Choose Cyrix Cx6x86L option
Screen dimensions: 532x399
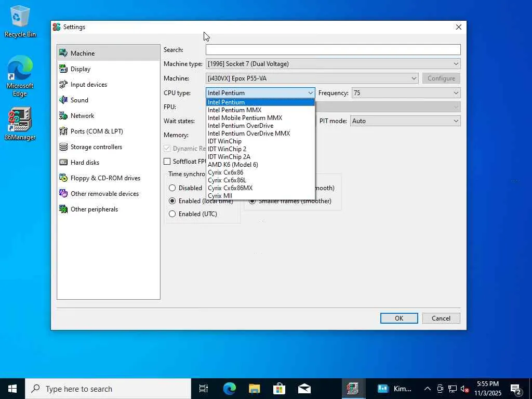tap(260, 180)
